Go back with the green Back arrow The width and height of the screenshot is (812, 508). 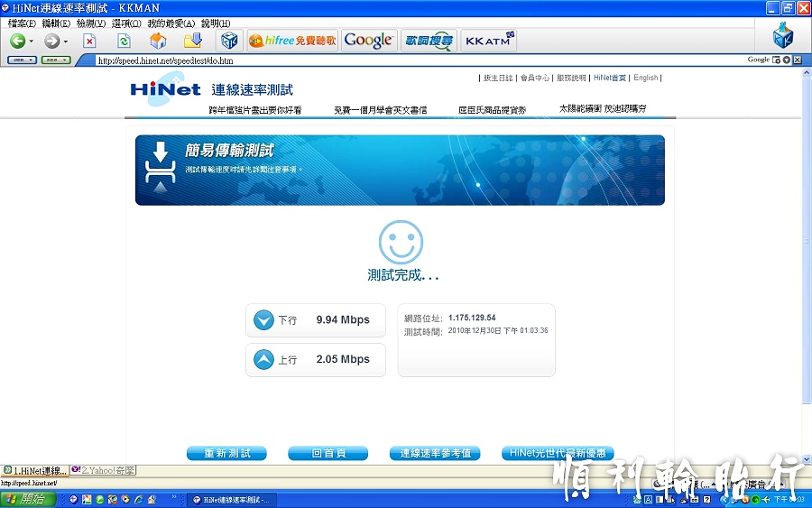click(x=18, y=41)
